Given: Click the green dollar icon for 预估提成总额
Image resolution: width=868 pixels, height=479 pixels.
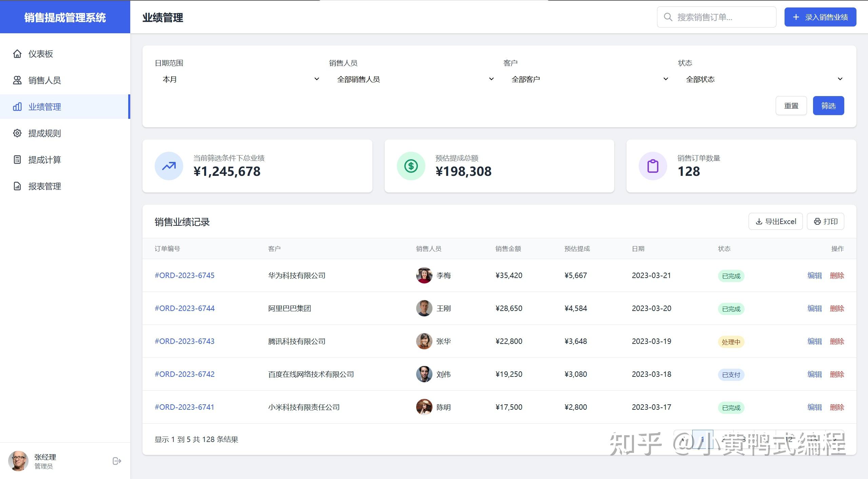Looking at the screenshot, I should 411,166.
